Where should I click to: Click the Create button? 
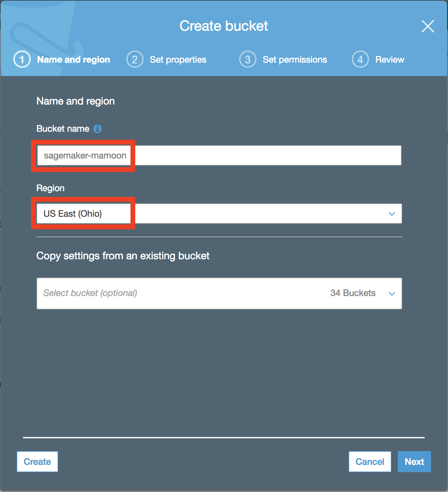tap(37, 462)
